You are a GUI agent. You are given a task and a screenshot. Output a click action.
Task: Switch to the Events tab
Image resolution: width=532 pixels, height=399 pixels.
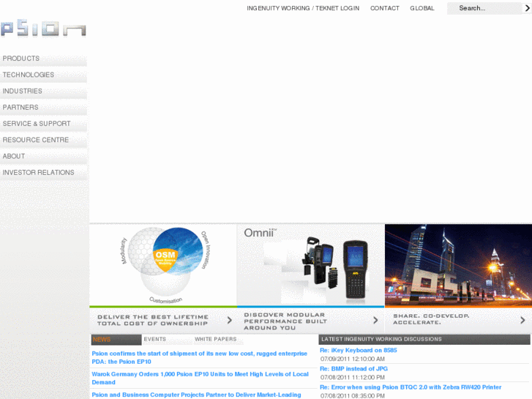point(167,340)
